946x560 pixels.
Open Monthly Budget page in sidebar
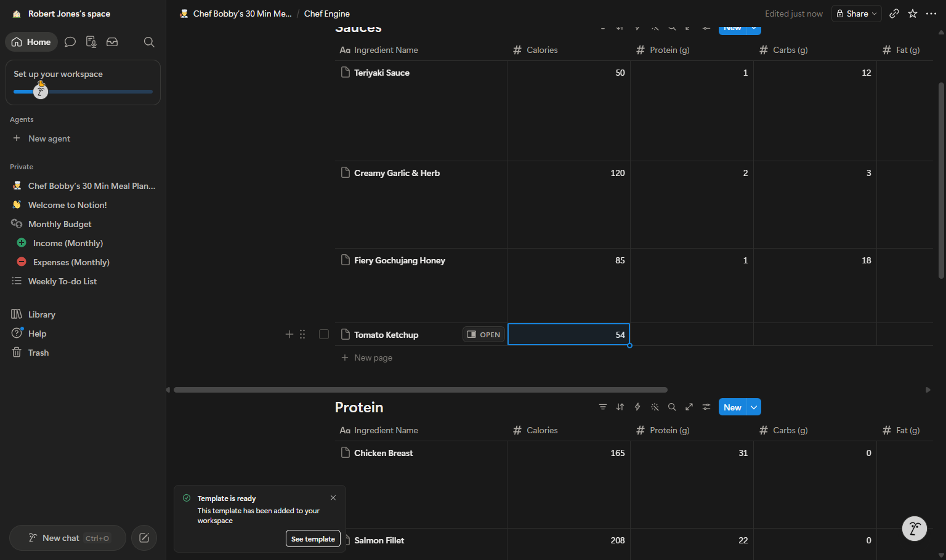[83, 224]
